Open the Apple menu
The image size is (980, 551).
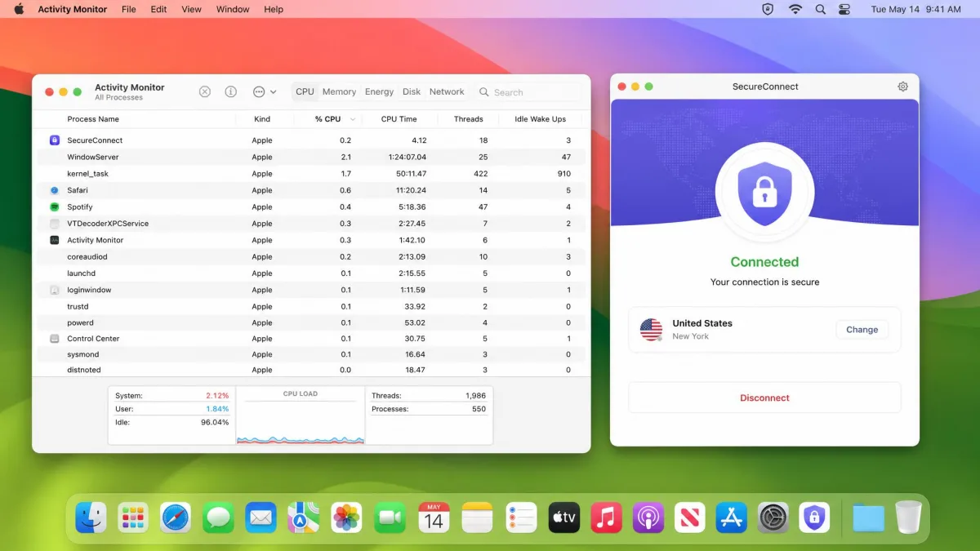click(20, 9)
